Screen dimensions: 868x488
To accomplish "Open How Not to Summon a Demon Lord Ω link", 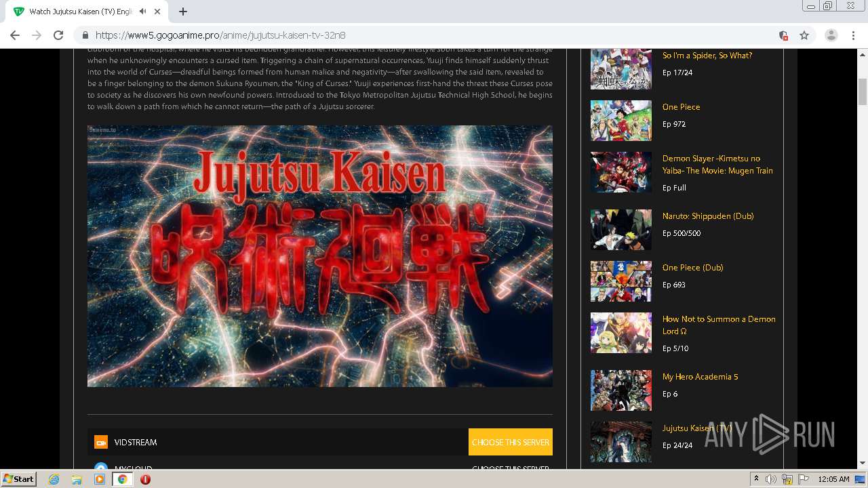I will click(x=719, y=325).
